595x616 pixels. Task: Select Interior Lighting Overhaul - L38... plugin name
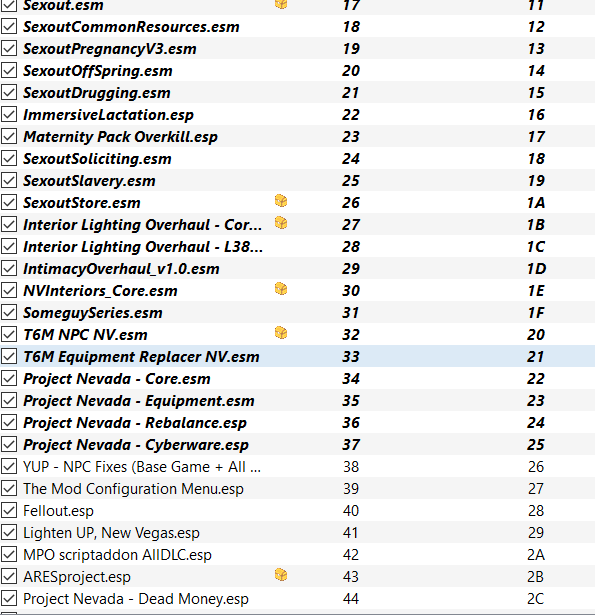[x=143, y=247]
